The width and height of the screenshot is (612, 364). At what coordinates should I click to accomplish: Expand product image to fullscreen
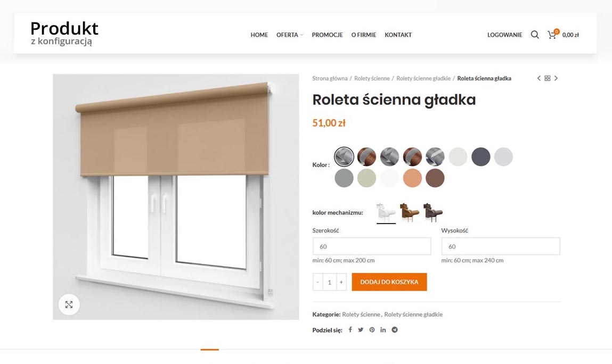69,305
